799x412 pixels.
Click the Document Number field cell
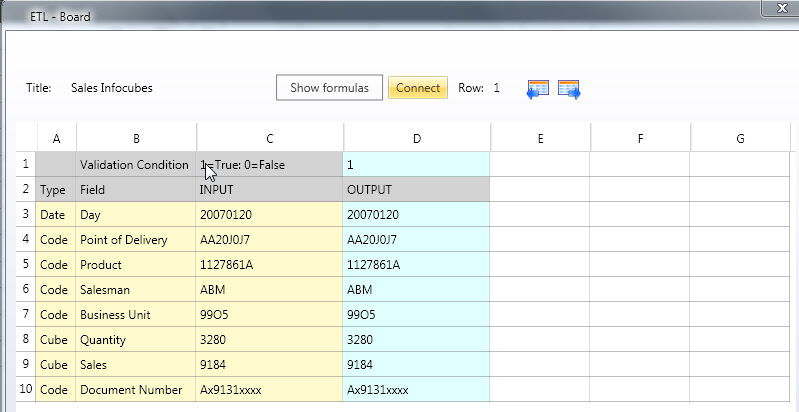point(136,389)
